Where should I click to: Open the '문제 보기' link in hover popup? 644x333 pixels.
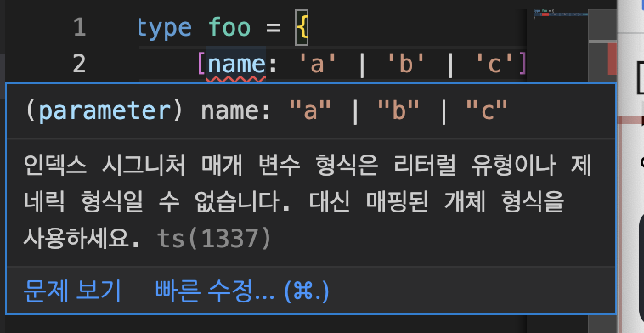pos(72,291)
